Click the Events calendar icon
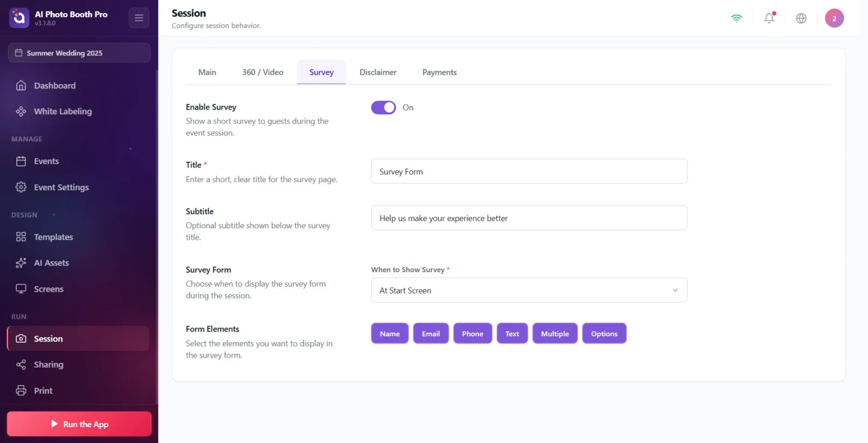 [21, 161]
